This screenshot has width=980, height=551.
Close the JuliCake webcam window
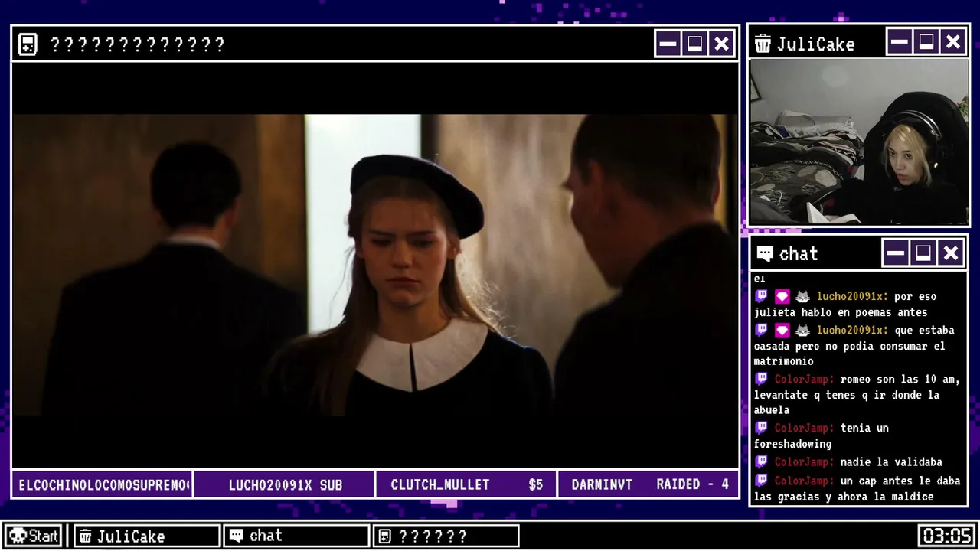(x=953, y=42)
